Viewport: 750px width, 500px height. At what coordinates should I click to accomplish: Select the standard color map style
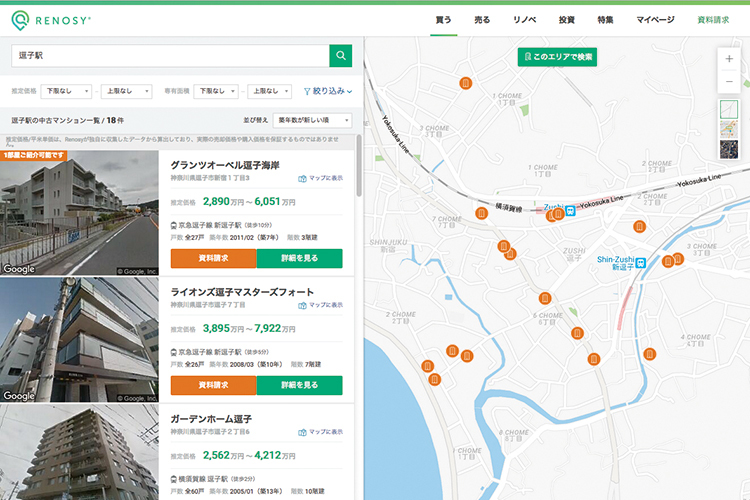(x=729, y=130)
